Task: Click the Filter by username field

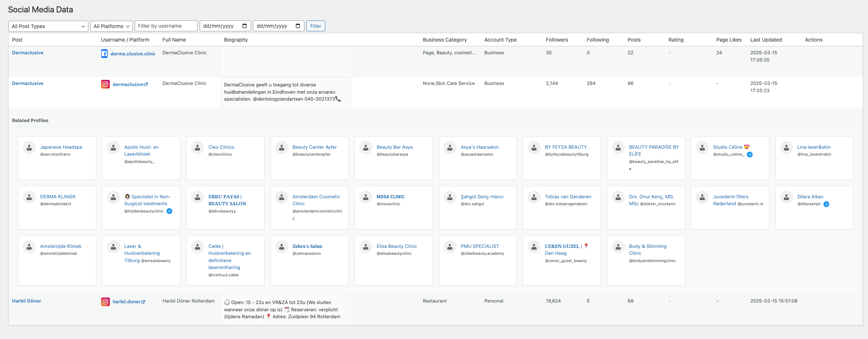Action: coord(166,26)
